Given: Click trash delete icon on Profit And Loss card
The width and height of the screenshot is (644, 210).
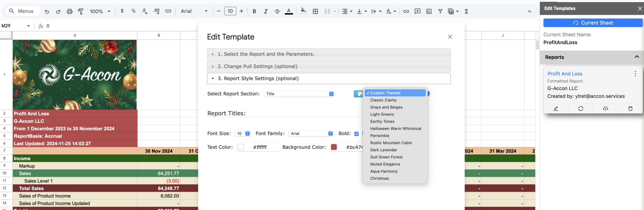Looking at the screenshot, I should pos(630,108).
